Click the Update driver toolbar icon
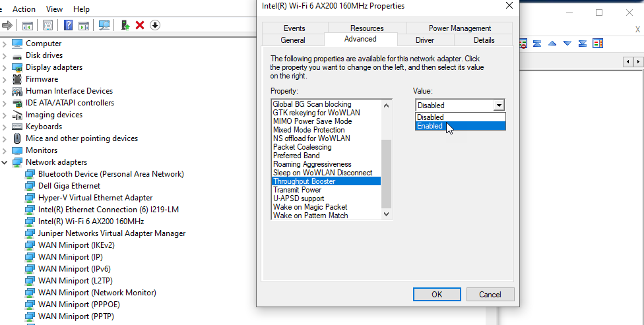Viewport: 644px width, 325px height. coord(125,26)
